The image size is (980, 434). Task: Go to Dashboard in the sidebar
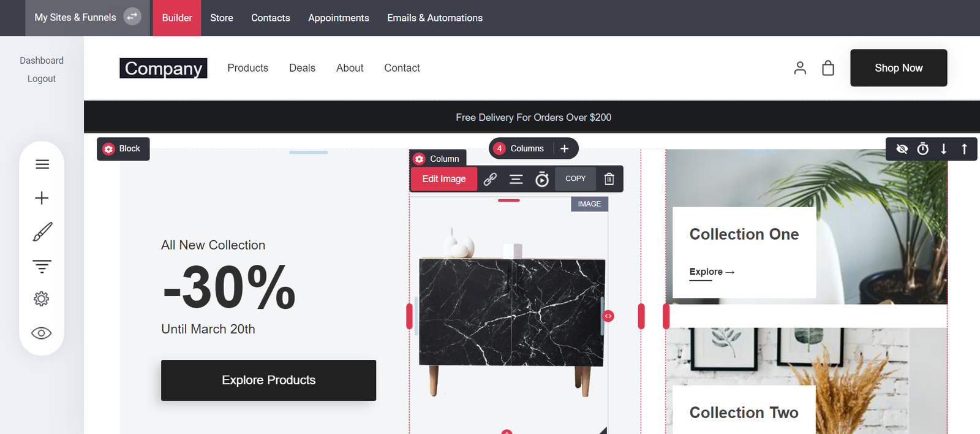point(42,60)
